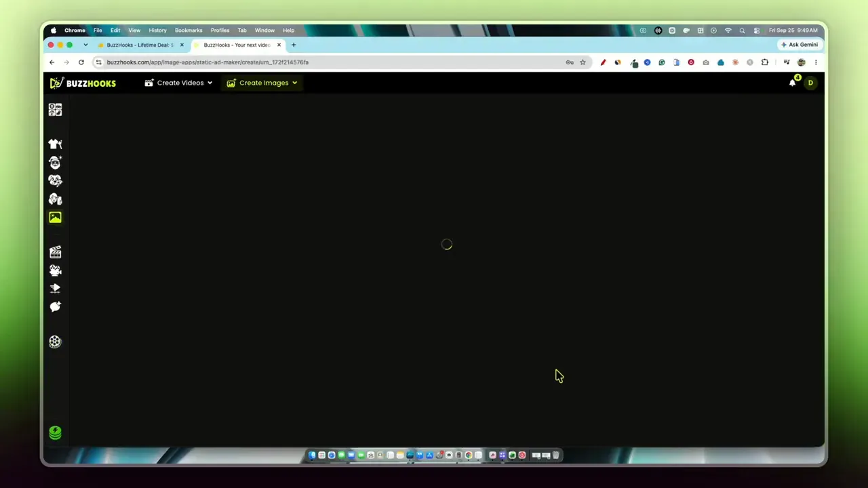Select the BuzzHooks - Your next video tab
868x488 pixels.
(x=237, y=45)
